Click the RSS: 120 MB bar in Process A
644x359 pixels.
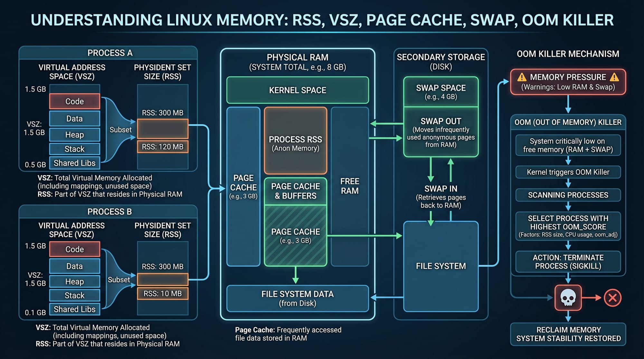click(x=163, y=147)
